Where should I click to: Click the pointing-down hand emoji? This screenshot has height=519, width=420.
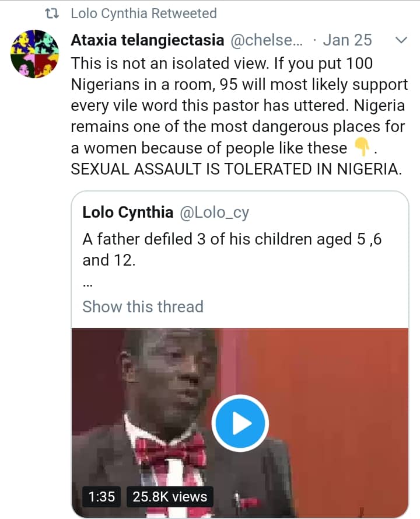[362, 148]
